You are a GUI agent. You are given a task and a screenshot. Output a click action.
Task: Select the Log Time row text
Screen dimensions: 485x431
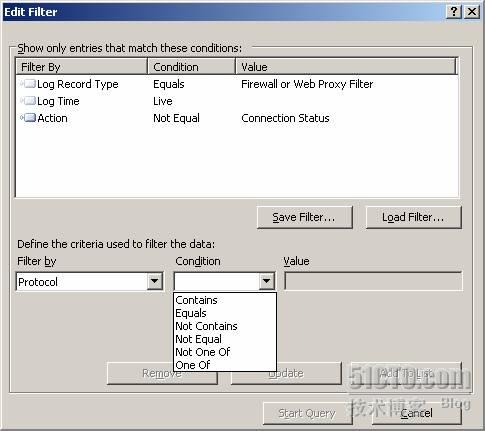(58, 101)
